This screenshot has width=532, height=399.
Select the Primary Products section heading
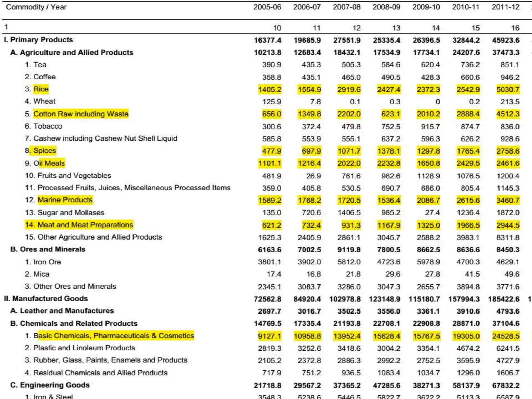point(38,40)
